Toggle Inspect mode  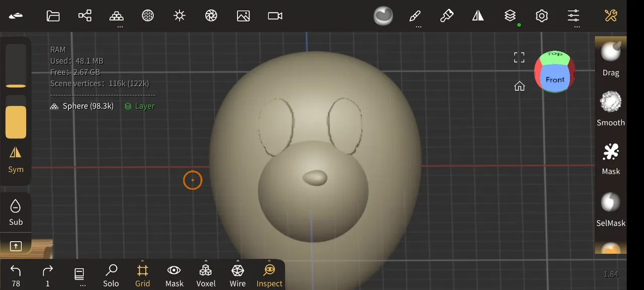pos(269,275)
